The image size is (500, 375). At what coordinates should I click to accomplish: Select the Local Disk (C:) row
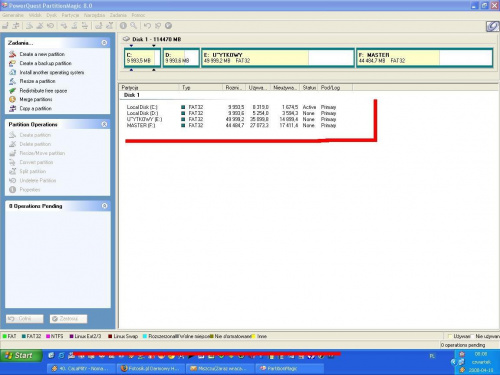coord(231,107)
